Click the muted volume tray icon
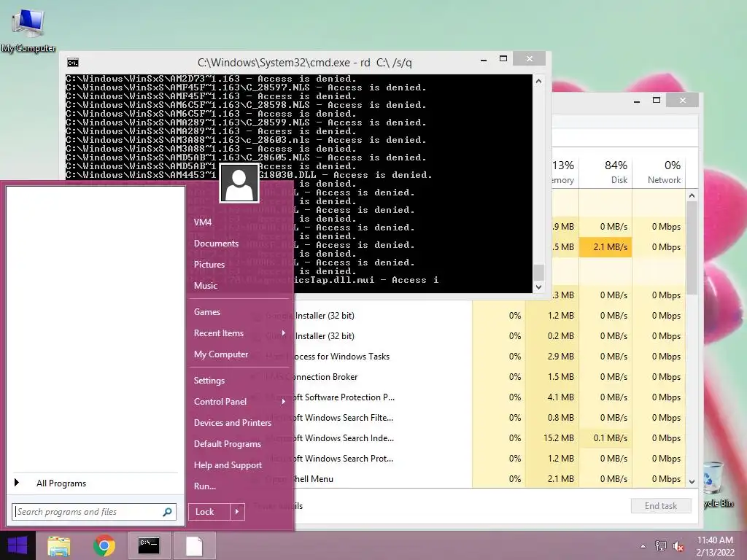747x560 pixels. click(x=678, y=546)
